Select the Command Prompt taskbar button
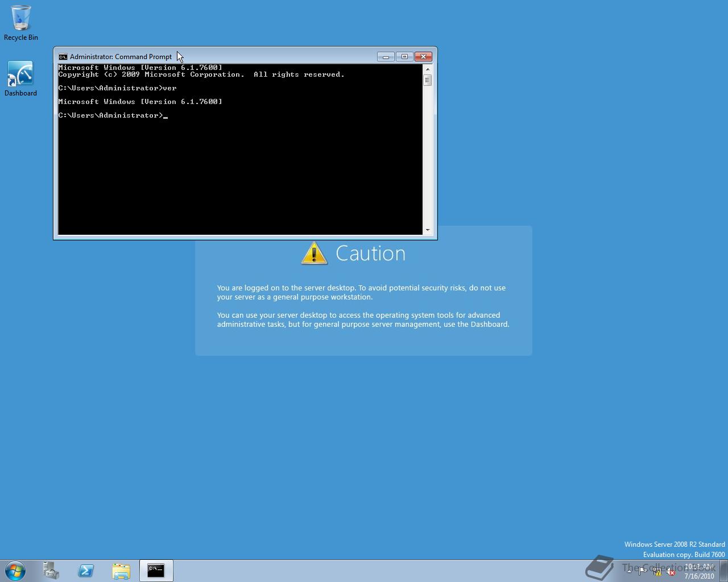Image resolution: width=728 pixels, height=582 pixels. (x=156, y=571)
